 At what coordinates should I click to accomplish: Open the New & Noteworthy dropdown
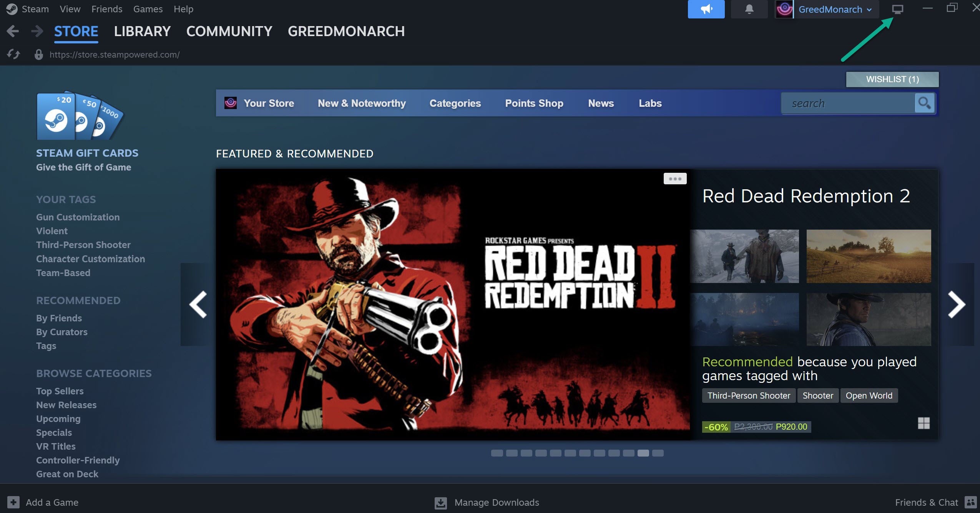[x=362, y=103]
